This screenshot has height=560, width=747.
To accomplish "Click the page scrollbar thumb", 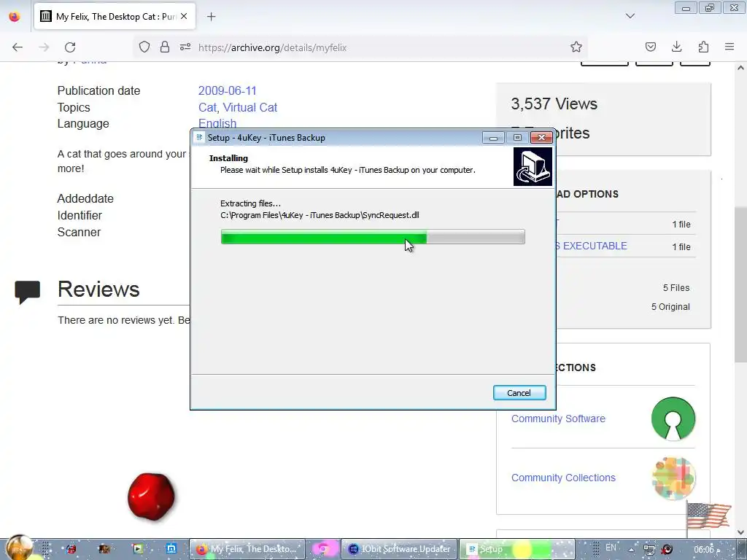I will click(740, 284).
